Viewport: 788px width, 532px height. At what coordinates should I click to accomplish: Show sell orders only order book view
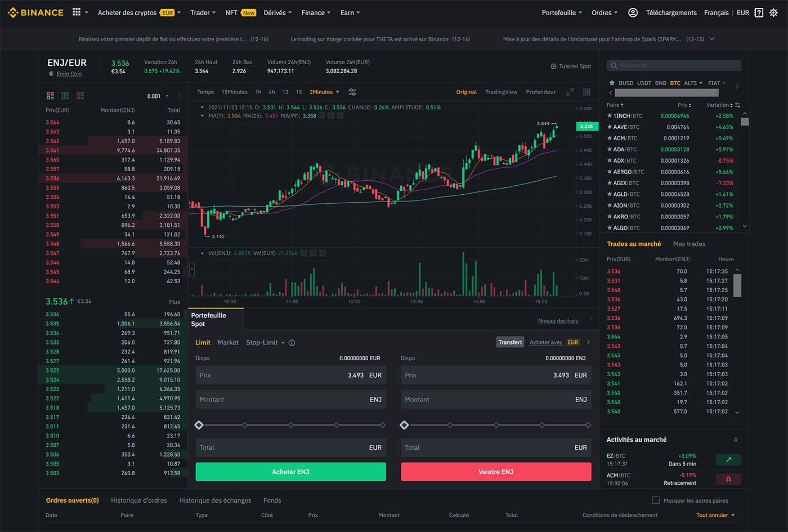click(x=80, y=96)
